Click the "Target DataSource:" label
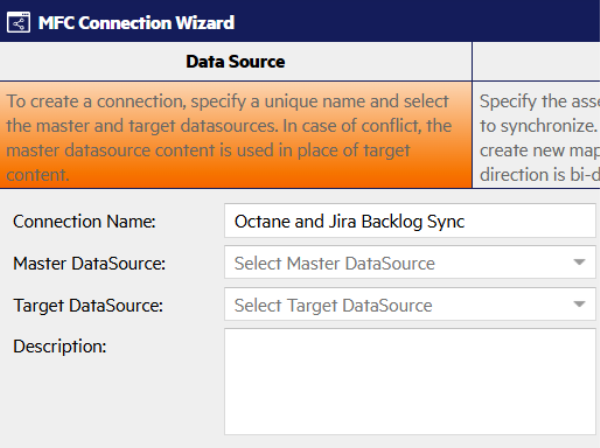This screenshot has height=448, width=600. 88,306
